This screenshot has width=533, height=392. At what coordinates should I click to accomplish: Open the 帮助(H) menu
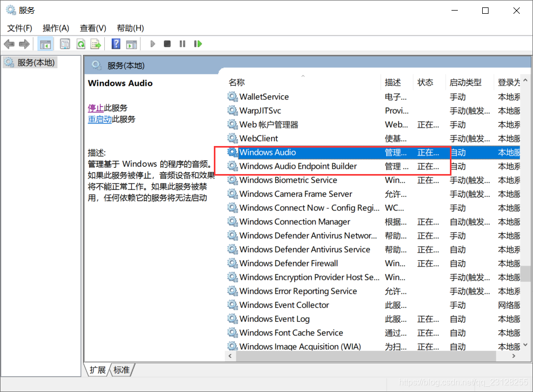point(130,28)
